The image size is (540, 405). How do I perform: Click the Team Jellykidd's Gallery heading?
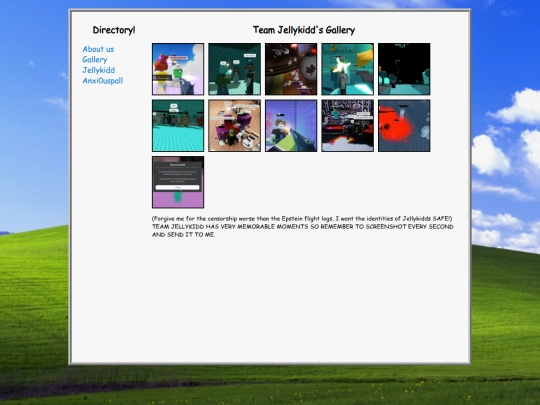[x=304, y=30]
